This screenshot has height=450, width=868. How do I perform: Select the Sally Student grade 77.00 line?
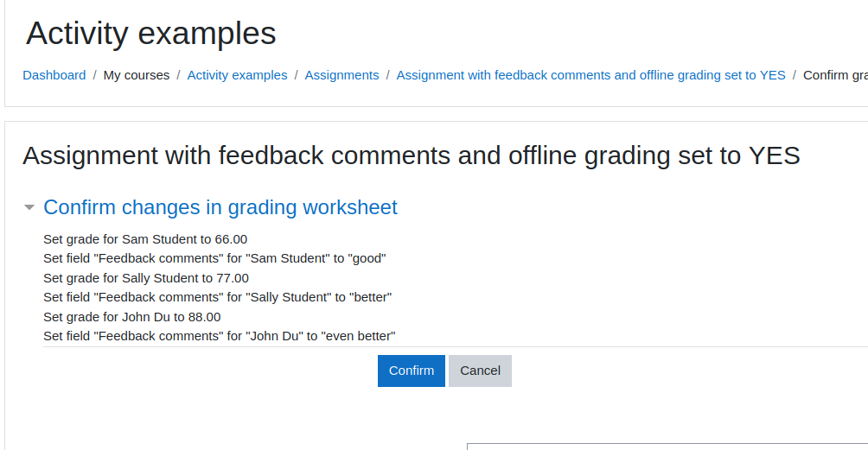pos(146,278)
